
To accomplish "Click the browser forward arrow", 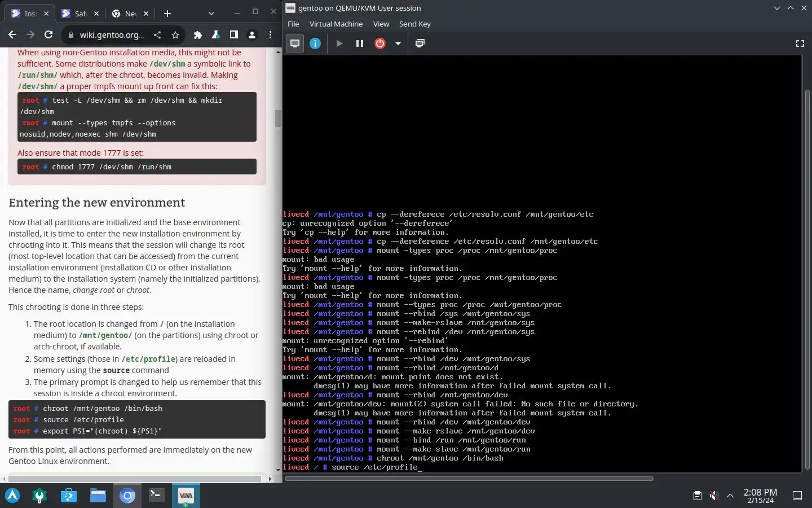I will click(30, 35).
